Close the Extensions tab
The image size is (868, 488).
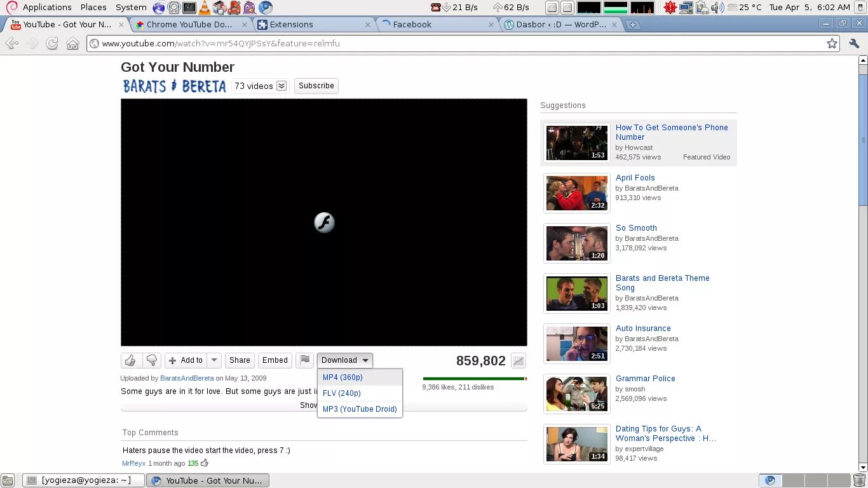(367, 25)
